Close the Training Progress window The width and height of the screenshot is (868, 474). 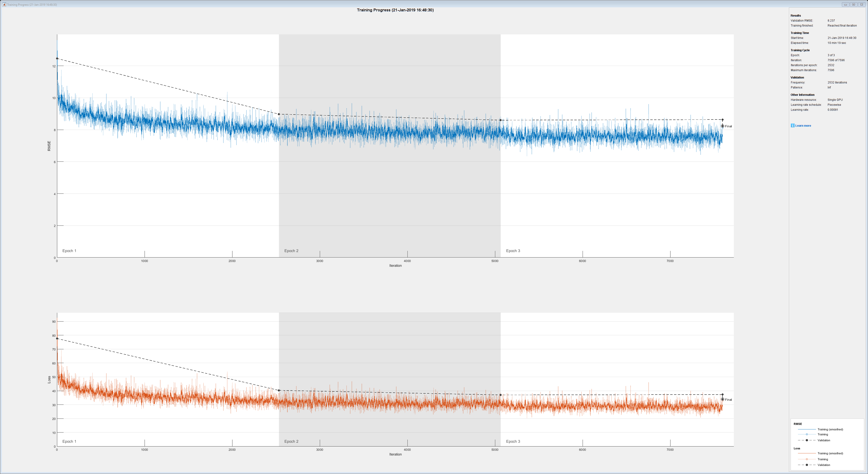pyautogui.click(x=862, y=4)
